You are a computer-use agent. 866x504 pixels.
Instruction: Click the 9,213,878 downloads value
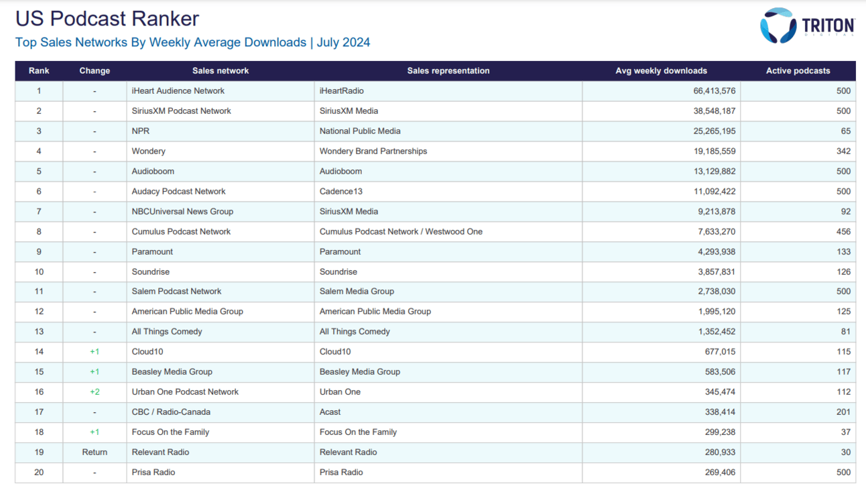tap(717, 212)
